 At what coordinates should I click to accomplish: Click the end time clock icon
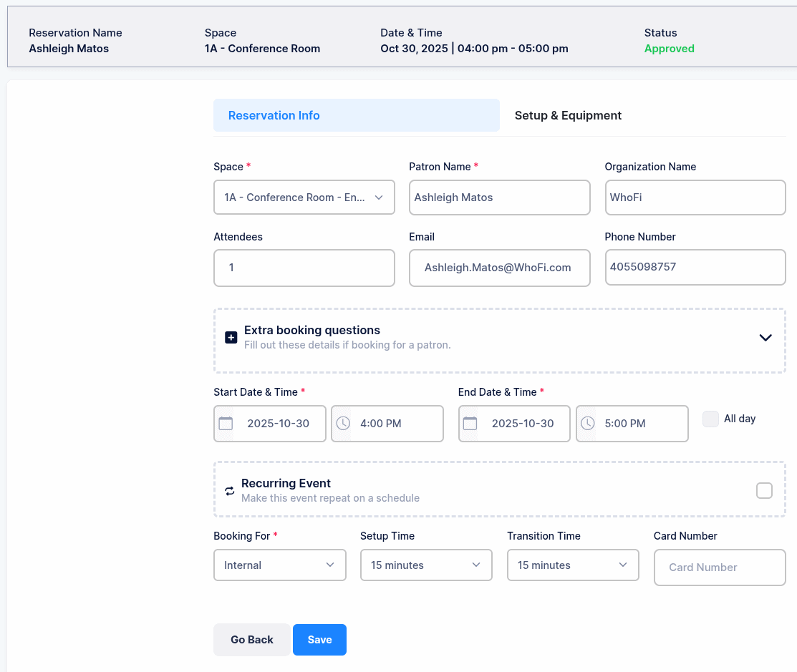[588, 424]
